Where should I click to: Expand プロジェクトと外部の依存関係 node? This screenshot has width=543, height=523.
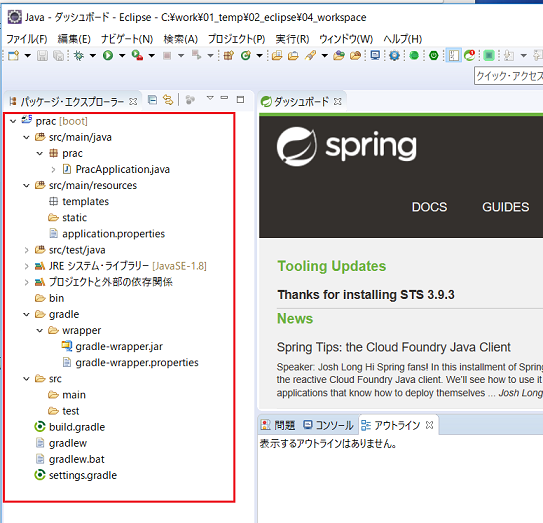tap(26, 282)
